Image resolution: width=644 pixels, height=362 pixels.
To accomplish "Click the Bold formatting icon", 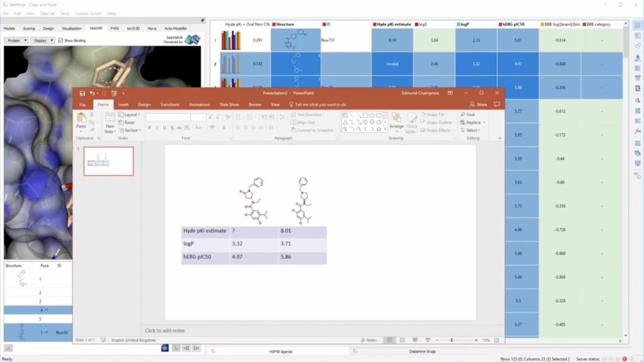I will coord(150,128).
